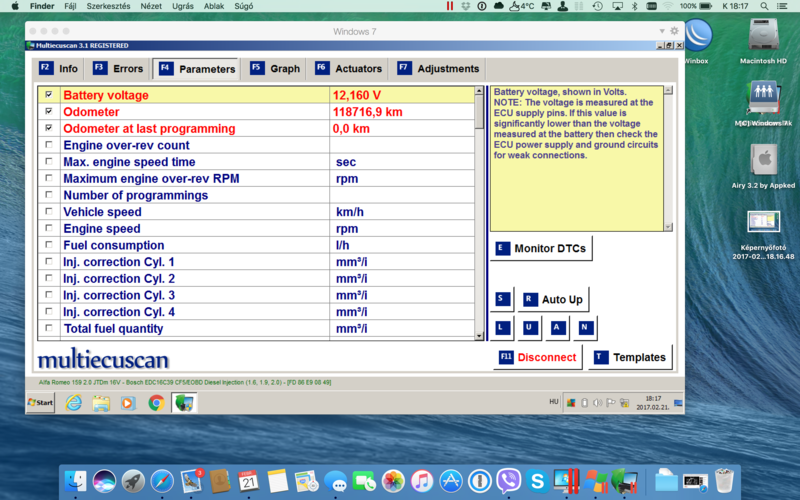This screenshot has width=800, height=500.
Task: Uncheck the Odometer checkbox
Action: 49,111
